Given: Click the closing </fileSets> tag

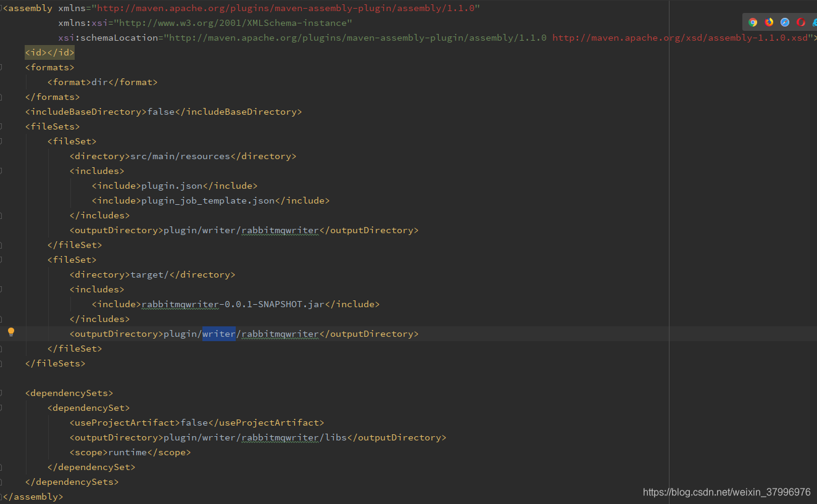Looking at the screenshot, I should [55, 363].
